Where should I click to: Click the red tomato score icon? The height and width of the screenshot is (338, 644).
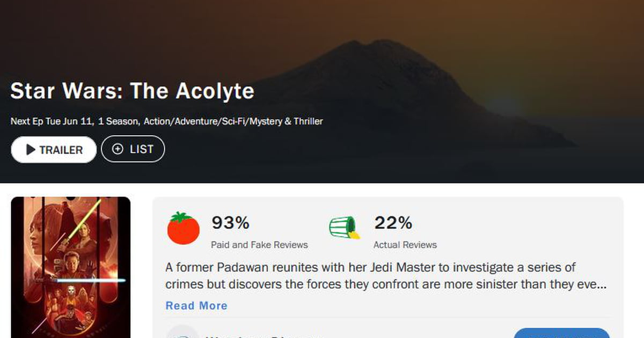tap(183, 228)
